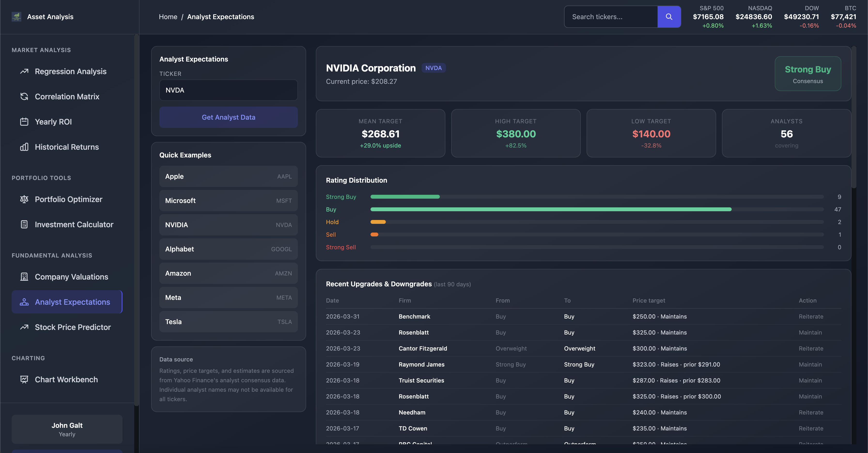This screenshot has width=868, height=453.
Task: Click the TICKER input containing NVDA
Action: pos(228,90)
